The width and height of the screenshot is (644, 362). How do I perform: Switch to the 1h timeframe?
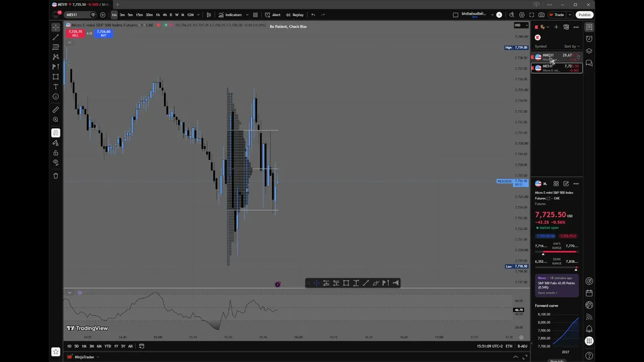(x=157, y=15)
